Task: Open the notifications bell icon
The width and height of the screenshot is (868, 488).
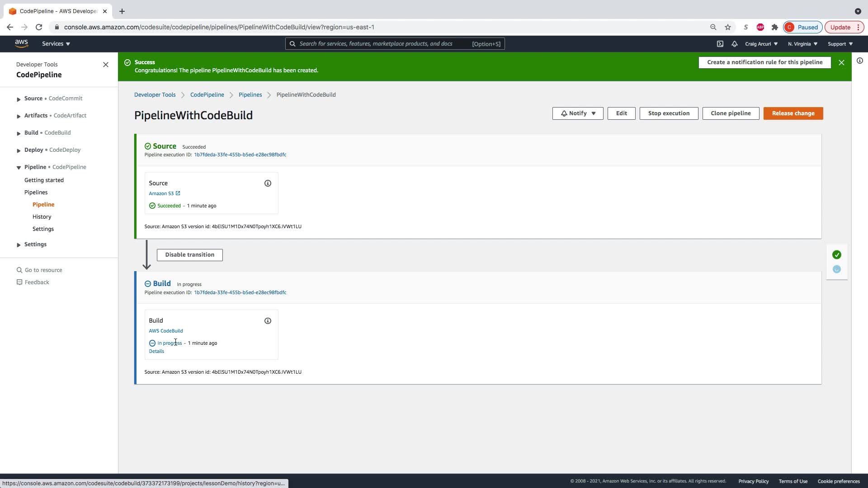Action: click(735, 44)
